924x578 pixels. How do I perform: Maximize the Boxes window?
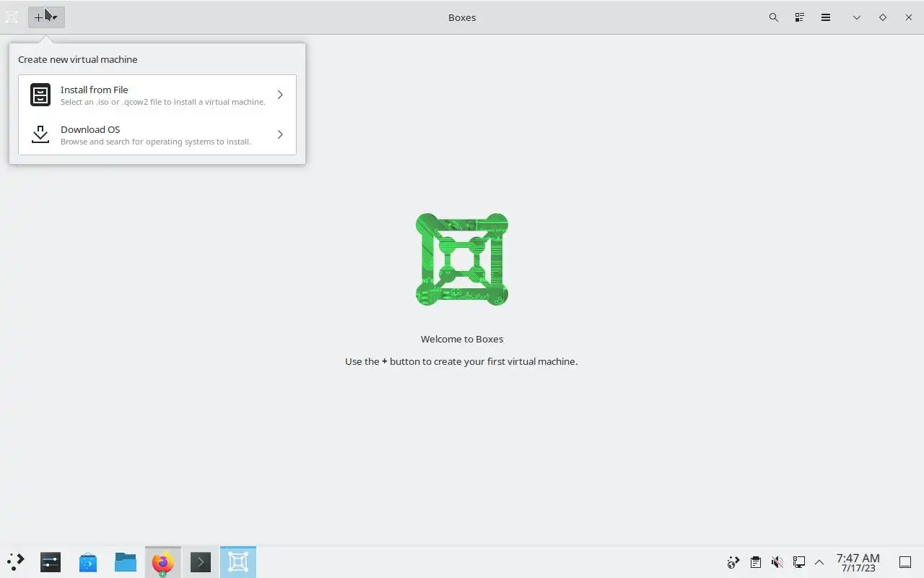click(x=883, y=17)
